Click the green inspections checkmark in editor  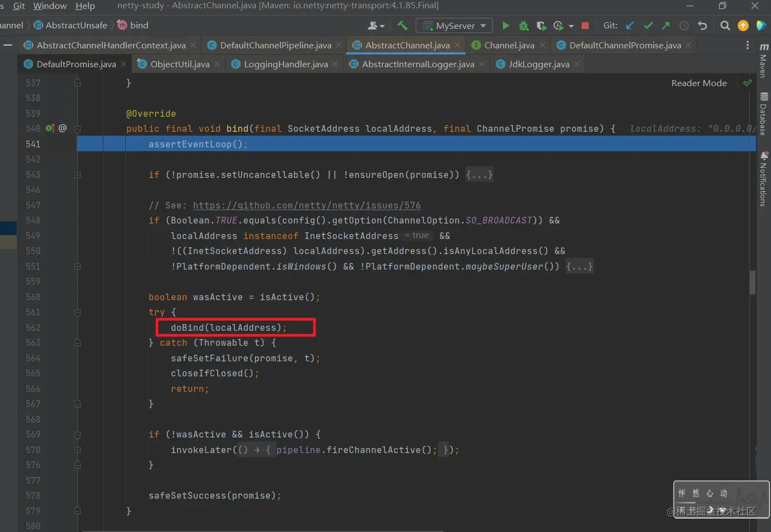(x=747, y=83)
